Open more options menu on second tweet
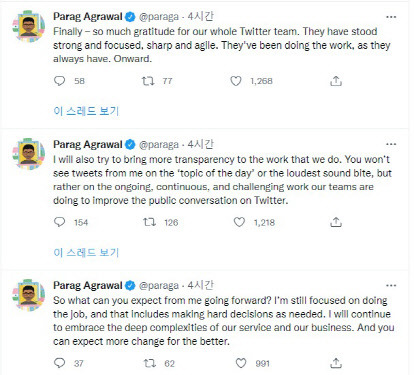Viewport: 414px width, 375px height. 391,144
